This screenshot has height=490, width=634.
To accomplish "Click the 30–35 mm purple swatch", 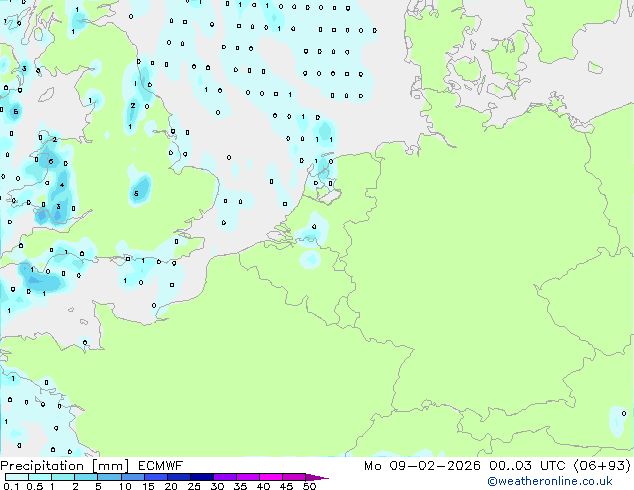I will pyautogui.click(x=224, y=477).
